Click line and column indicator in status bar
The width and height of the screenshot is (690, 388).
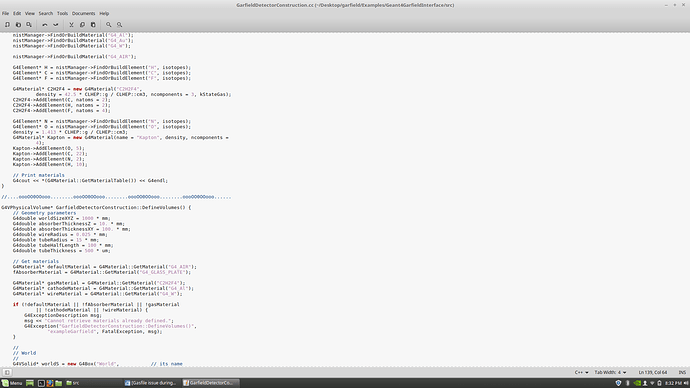[653, 372]
